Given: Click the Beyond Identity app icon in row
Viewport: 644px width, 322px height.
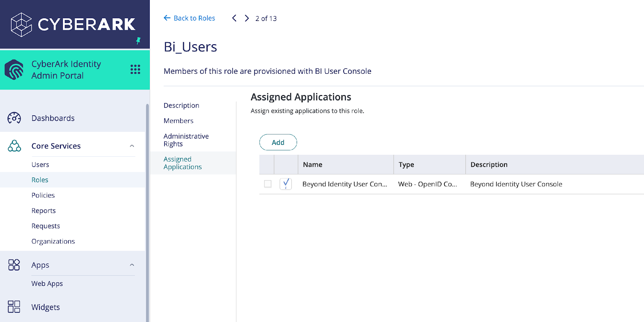Looking at the screenshot, I should point(286,184).
